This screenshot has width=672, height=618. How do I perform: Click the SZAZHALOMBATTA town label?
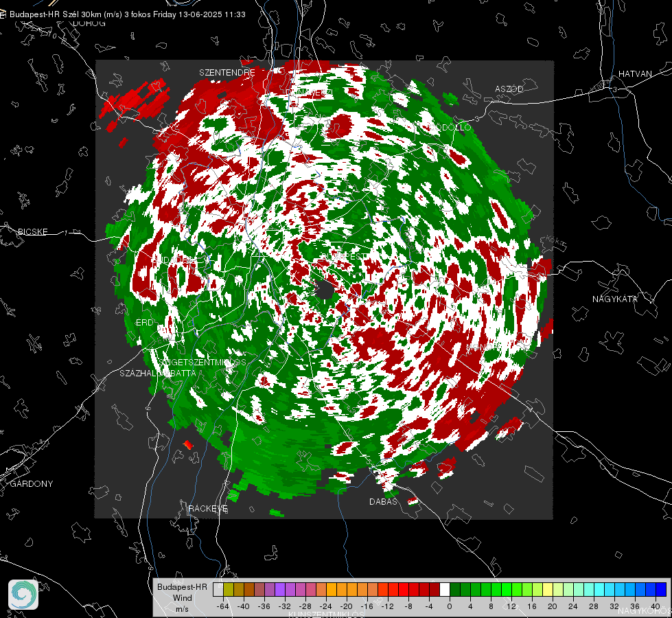pos(158,373)
